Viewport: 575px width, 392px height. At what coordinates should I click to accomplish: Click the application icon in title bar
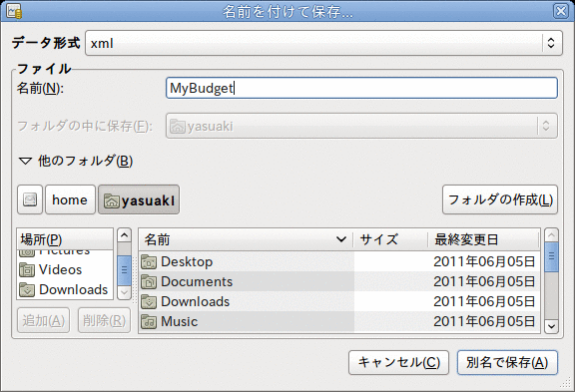point(14,11)
